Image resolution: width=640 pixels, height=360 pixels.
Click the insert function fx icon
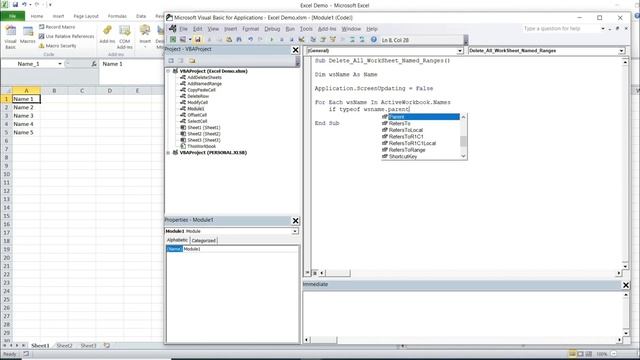tap(94, 64)
